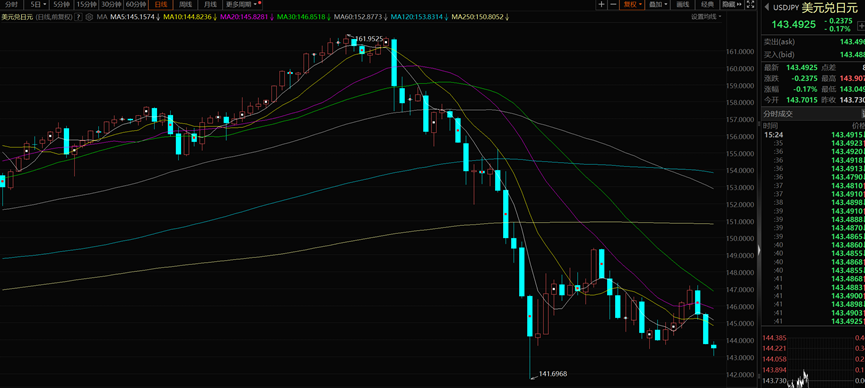Zoom in chart with plus icon
Screen dimensions: 865x388
point(601,4)
